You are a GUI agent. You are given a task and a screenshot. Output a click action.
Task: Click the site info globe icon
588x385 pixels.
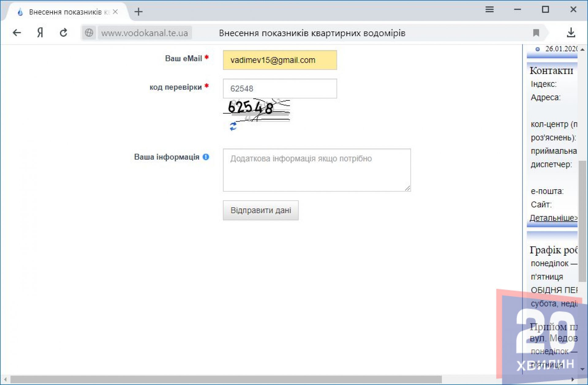(89, 33)
